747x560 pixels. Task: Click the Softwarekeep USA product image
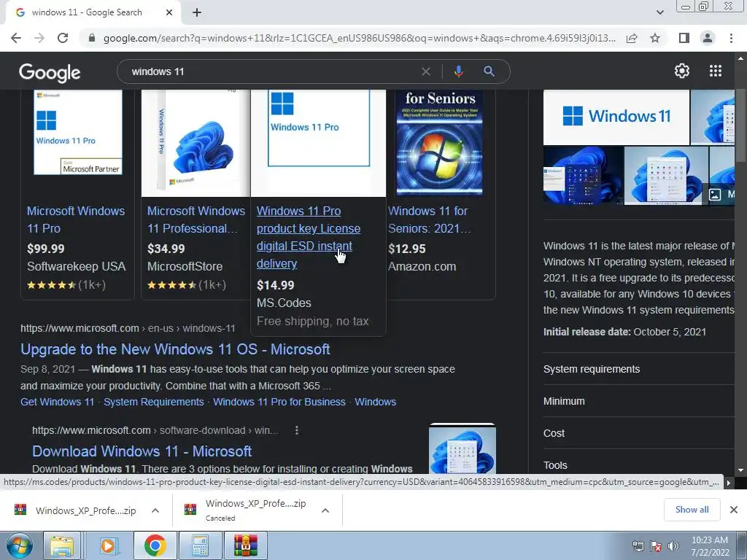click(x=77, y=133)
